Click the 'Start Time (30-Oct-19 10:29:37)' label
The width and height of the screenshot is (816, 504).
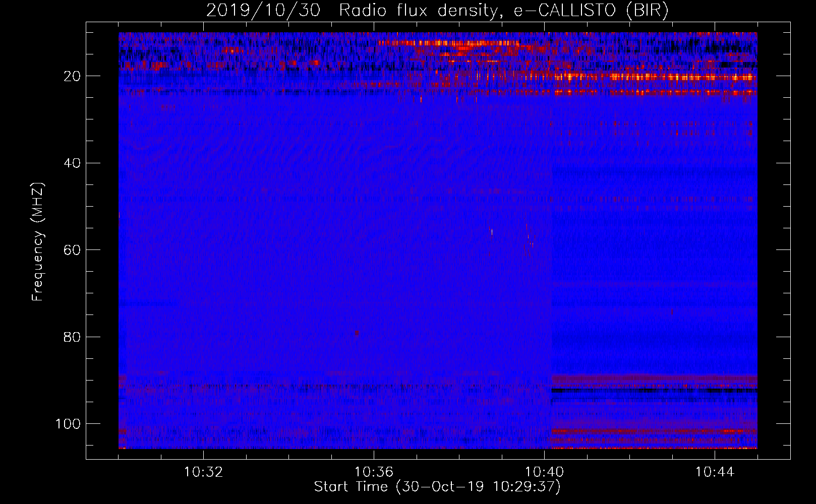[437, 487]
